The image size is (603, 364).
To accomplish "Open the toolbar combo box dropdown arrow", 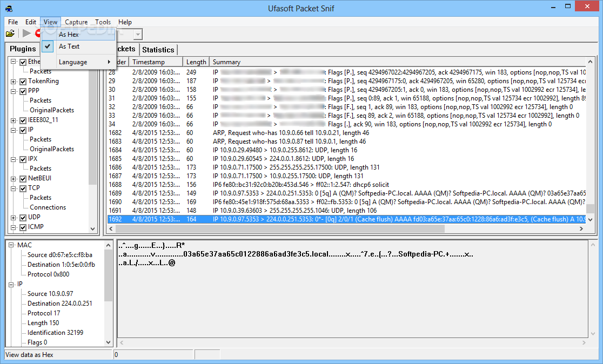I will (x=138, y=35).
